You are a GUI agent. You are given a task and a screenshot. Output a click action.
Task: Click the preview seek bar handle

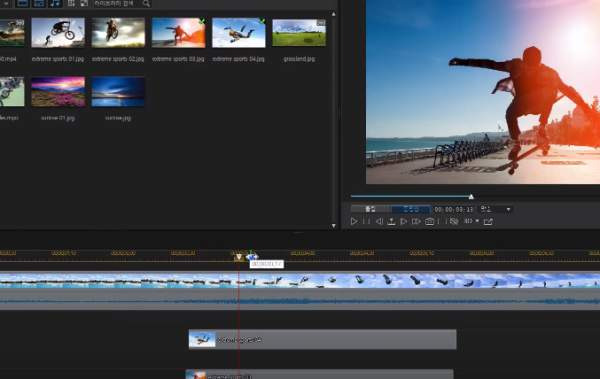(x=471, y=197)
